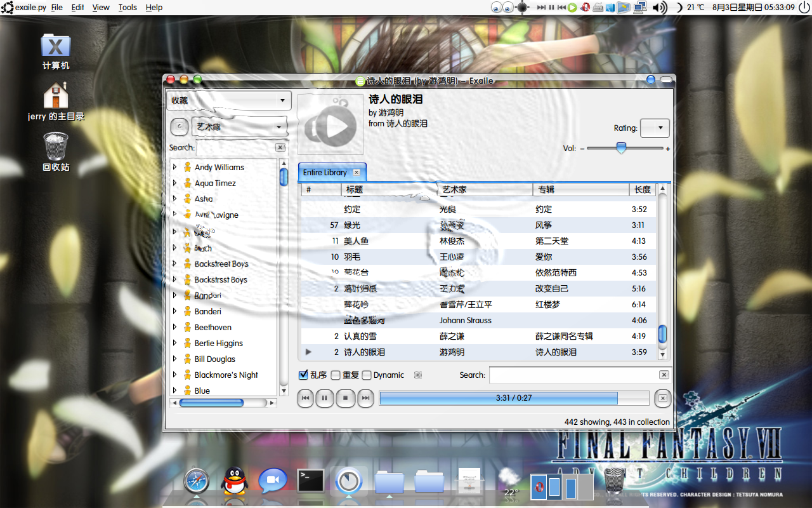Expand the Andy Williams artist
812x508 pixels.
click(x=174, y=167)
